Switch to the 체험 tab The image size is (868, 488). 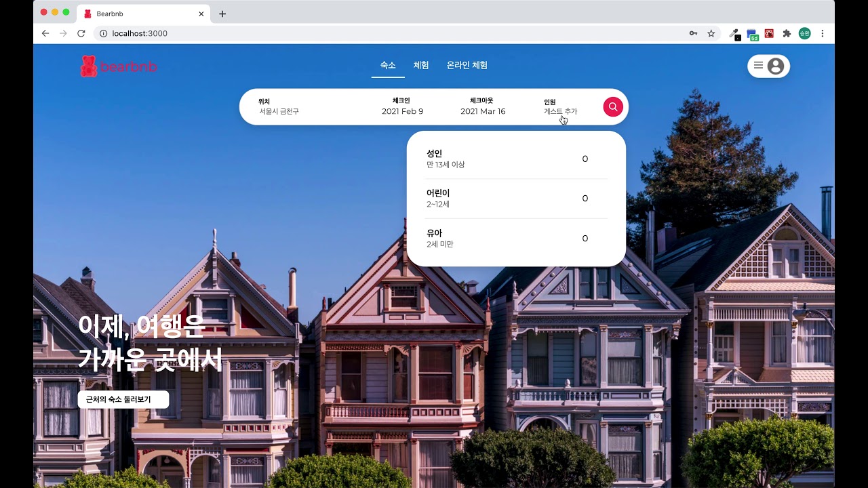pos(421,65)
